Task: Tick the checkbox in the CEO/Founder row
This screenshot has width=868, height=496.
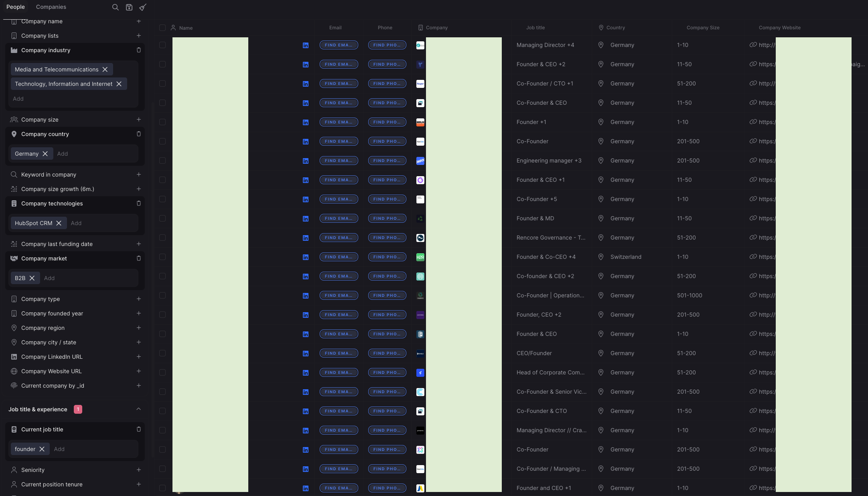Action: [x=162, y=353]
